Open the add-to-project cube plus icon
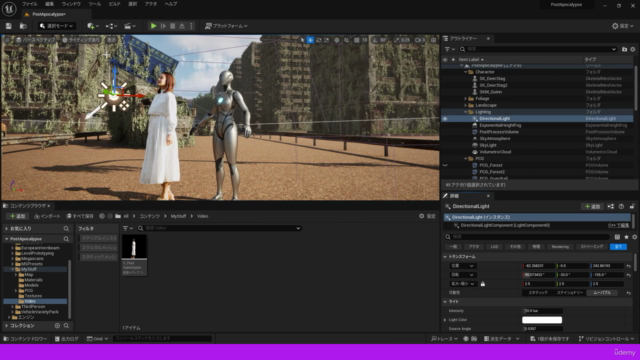The width and height of the screenshot is (640, 360). (x=93, y=26)
